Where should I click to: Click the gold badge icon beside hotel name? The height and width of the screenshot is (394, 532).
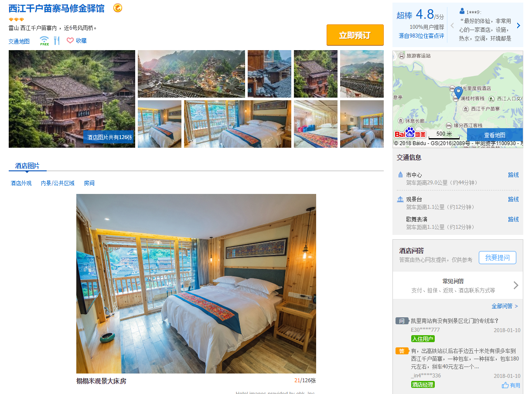pos(118,8)
